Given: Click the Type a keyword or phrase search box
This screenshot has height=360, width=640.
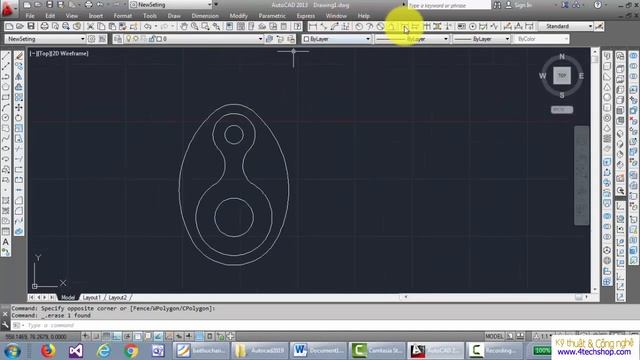Looking at the screenshot, I should 449,5.
